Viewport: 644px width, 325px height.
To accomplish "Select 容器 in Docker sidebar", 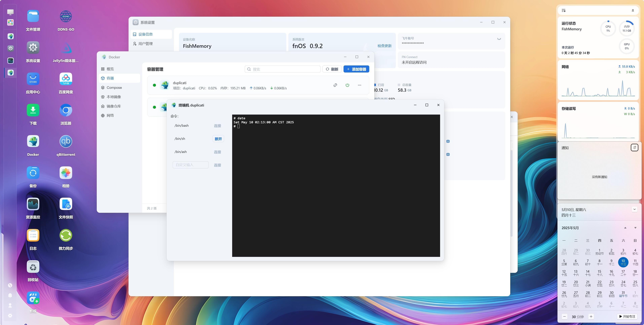I will click(x=119, y=78).
